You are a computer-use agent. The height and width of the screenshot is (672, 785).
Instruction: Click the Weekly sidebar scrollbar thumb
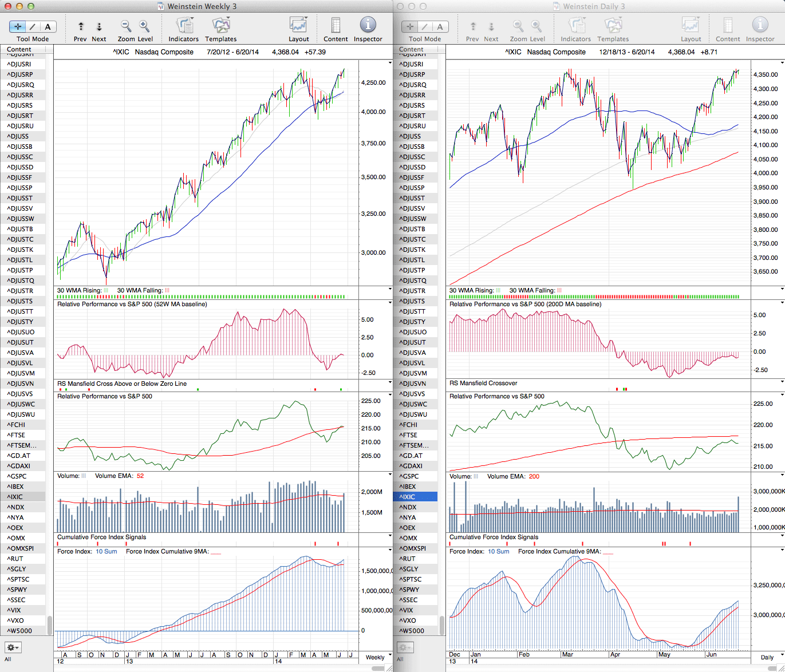[50, 625]
